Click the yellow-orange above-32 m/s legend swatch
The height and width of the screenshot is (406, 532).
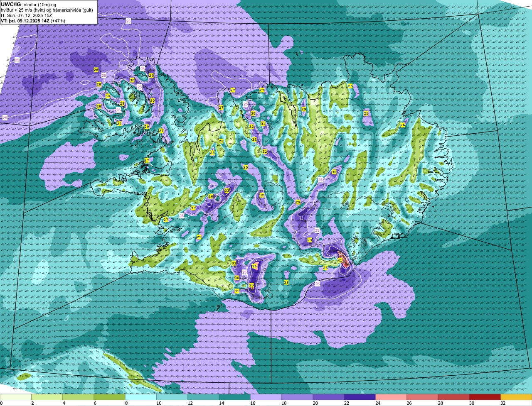(516, 397)
